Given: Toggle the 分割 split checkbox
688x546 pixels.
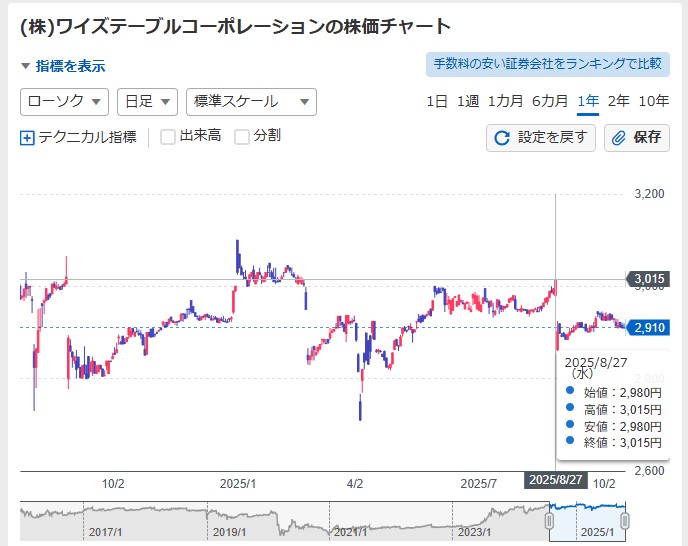Looking at the screenshot, I should pyautogui.click(x=242, y=137).
